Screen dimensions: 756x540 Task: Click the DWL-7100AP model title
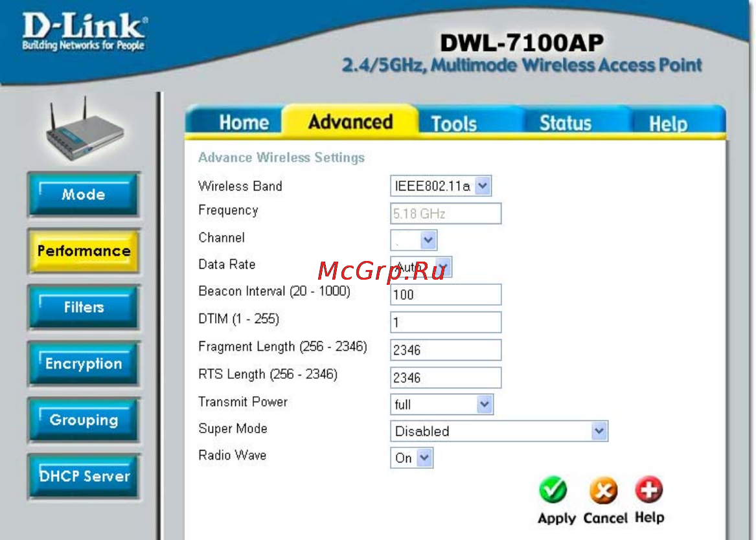[521, 43]
